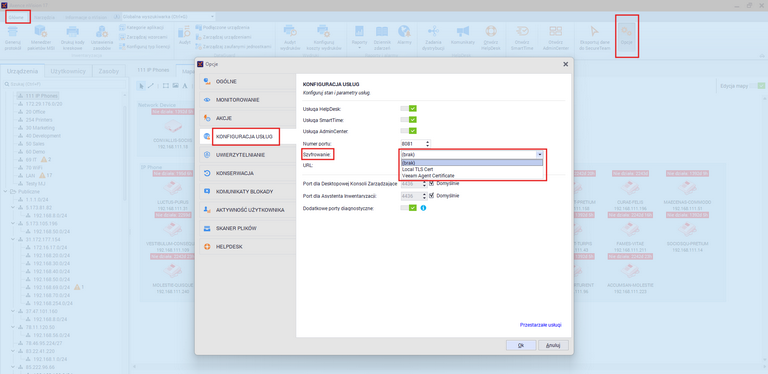
Task: Open the Globalna wyszukiwarka search dropdown
Action: pos(212,17)
